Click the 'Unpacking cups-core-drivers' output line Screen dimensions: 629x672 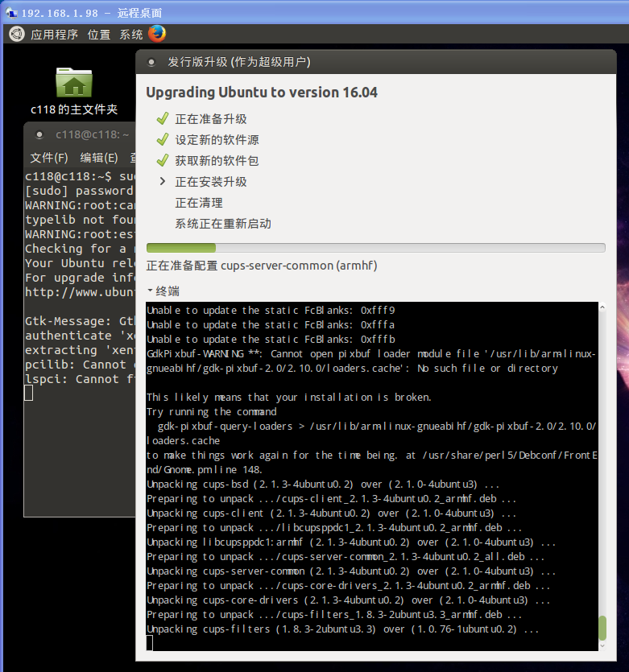pyautogui.click(x=348, y=600)
